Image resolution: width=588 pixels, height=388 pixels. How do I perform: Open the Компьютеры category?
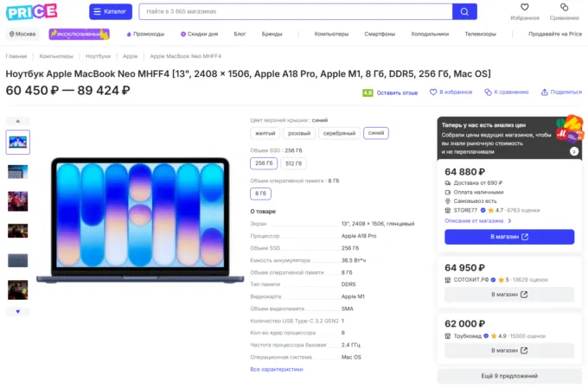tap(331, 34)
